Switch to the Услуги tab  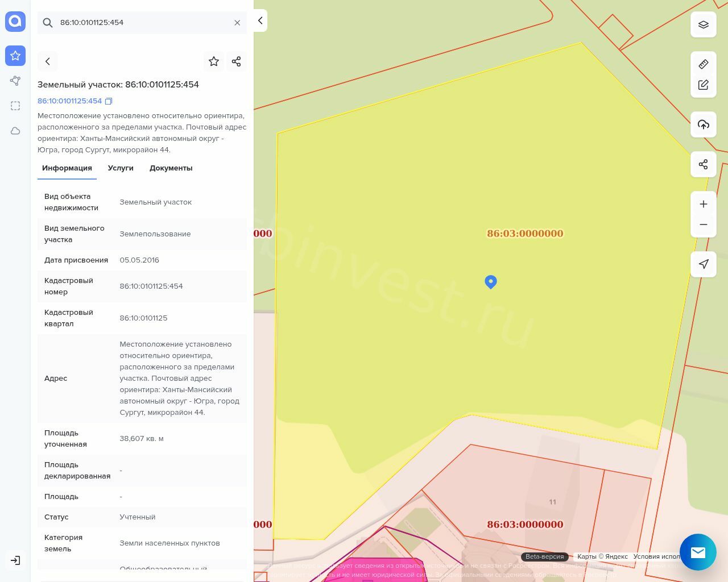(x=121, y=168)
